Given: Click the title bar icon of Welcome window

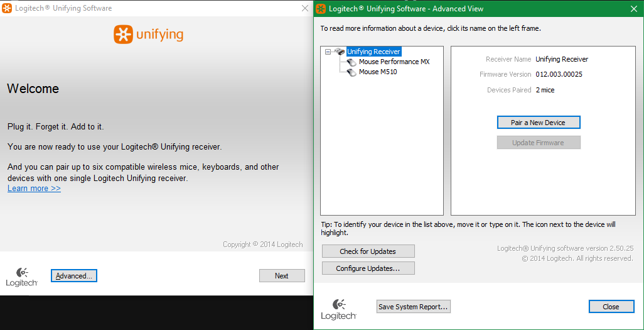Looking at the screenshot, I should coord(7,8).
